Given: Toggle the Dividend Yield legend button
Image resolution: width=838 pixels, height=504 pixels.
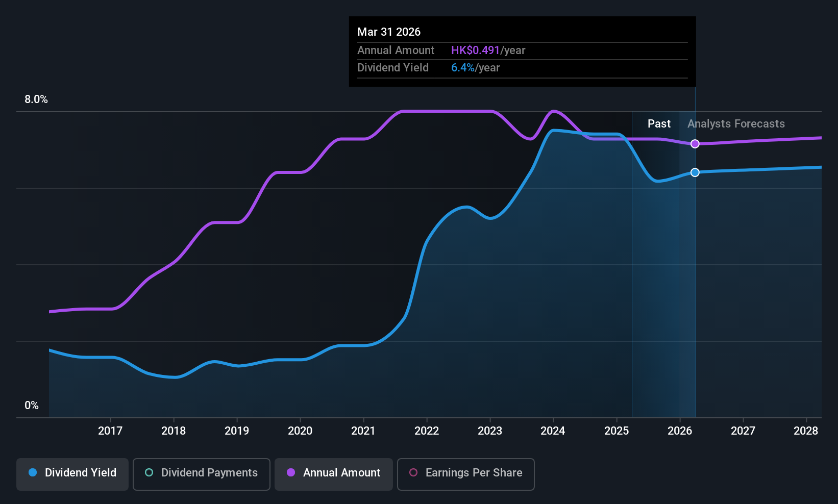Looking at the screenshot, I should pos(72,474).
